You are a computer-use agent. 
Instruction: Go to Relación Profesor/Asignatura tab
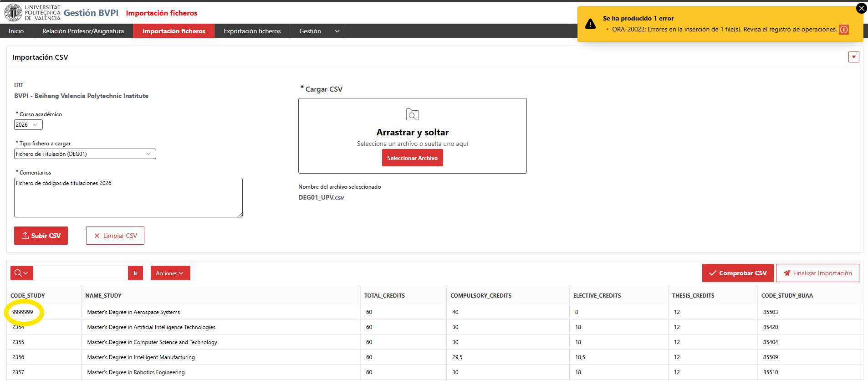click(x=83, y=31)
